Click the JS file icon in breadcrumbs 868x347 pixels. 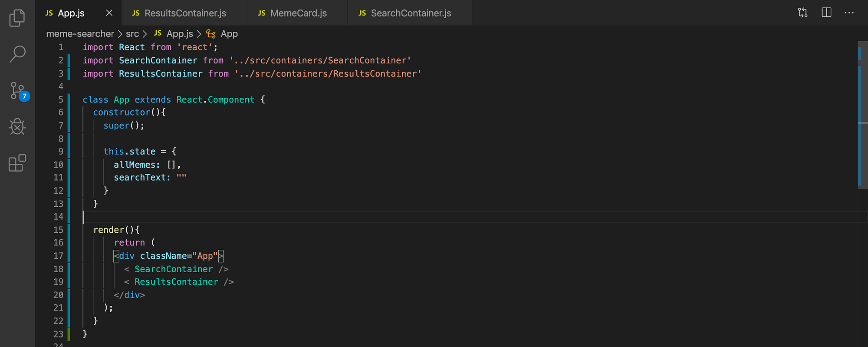(x=158, y=33)
